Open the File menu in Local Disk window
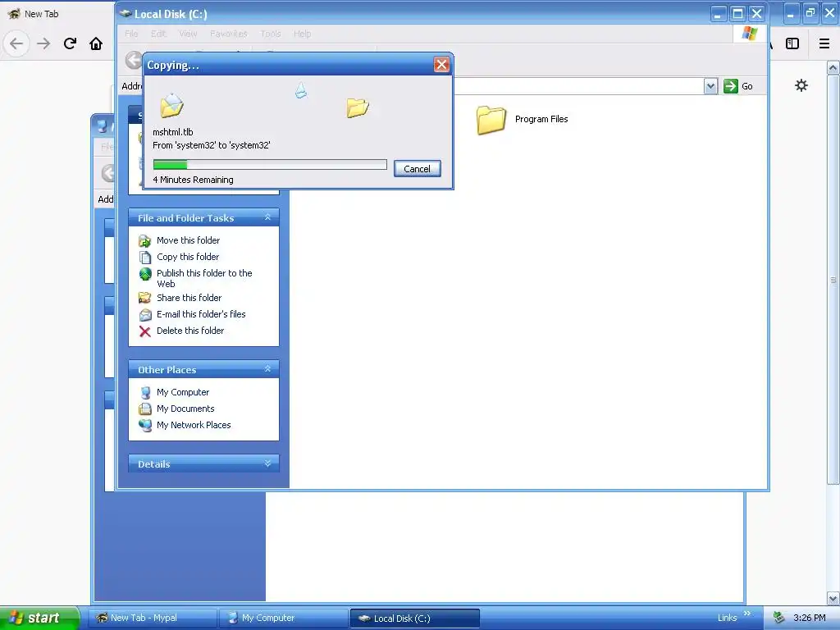Viewport: 840px width, 630px height. tap(131, 34)
